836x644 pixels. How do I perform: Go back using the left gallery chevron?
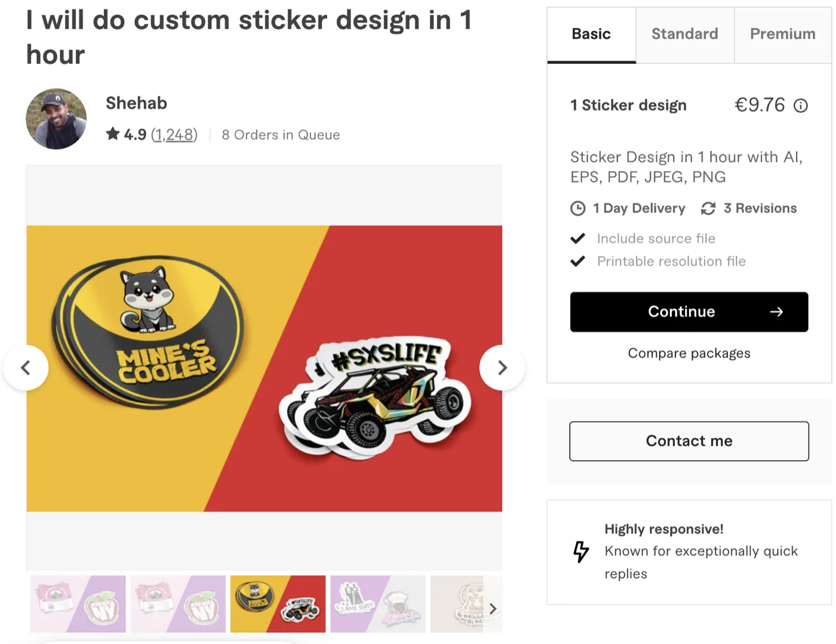(26, 368)
